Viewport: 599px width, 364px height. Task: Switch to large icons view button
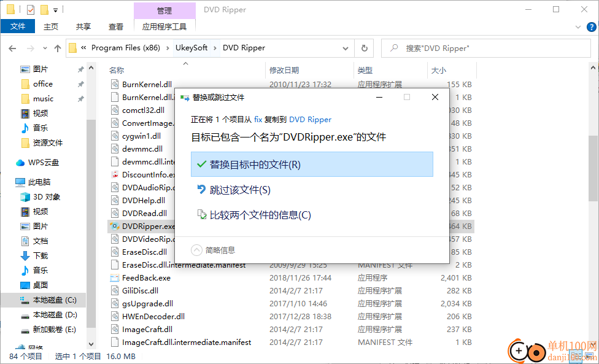click(590, 357)
